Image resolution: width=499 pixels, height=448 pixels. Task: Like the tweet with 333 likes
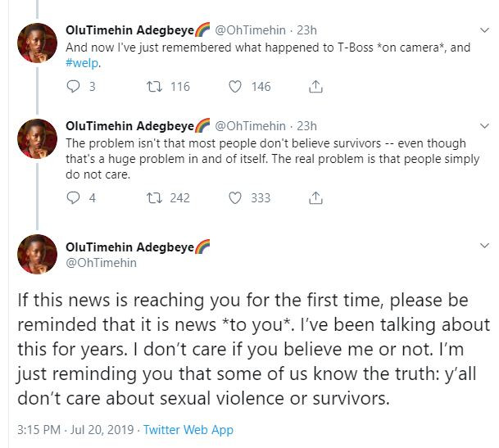point(235,197)
